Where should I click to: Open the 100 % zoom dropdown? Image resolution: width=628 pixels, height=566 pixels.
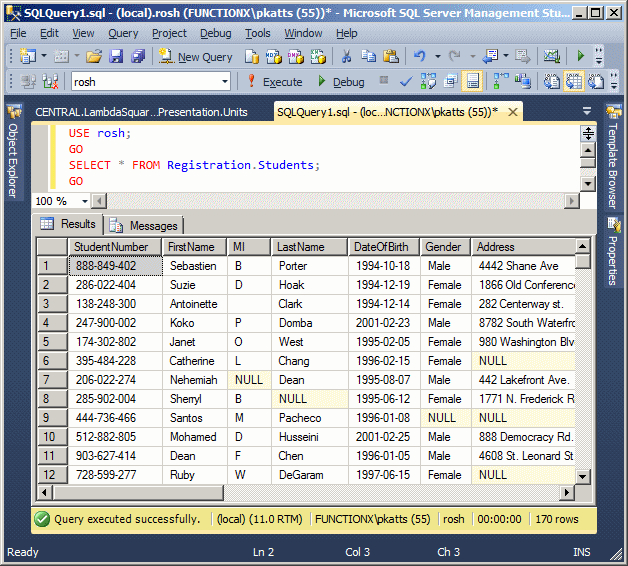pos(85,201)
